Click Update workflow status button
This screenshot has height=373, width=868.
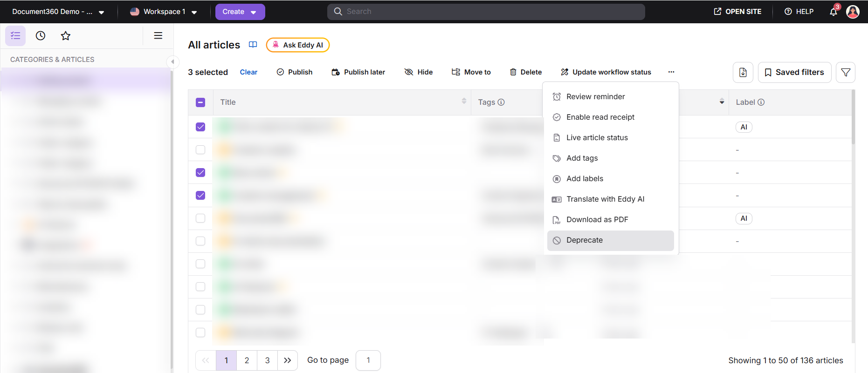pos(606,72)
